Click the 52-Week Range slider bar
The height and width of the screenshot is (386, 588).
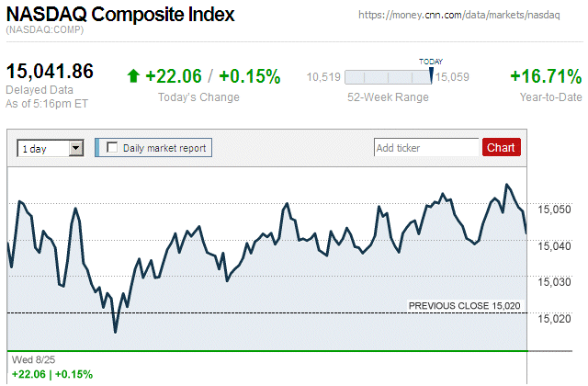(390, 77)
